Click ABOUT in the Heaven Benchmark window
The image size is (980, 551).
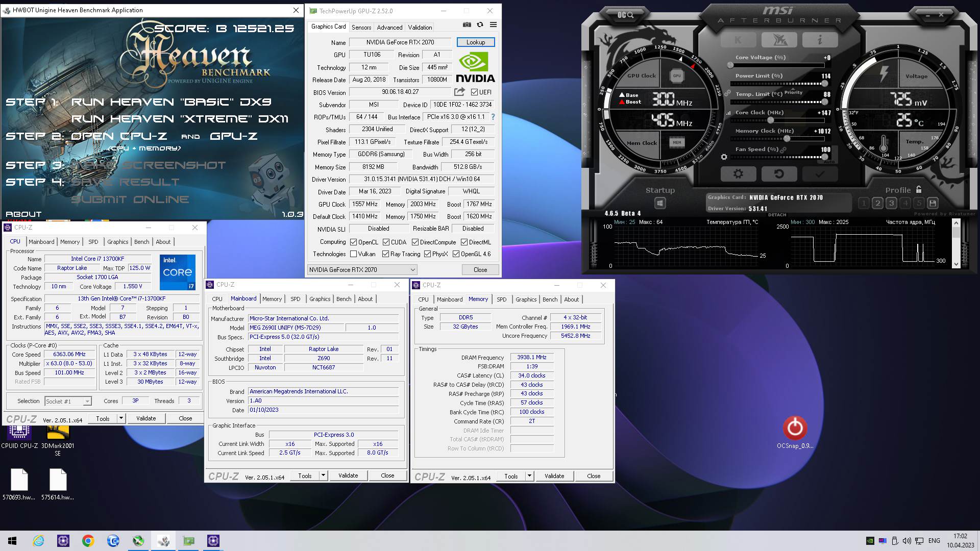tap(23, 214)
